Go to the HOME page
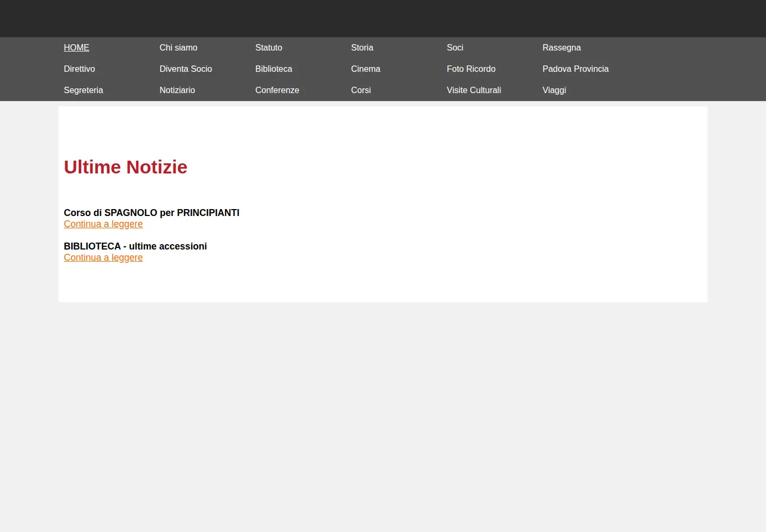Viewport: 766px width, 532px height. 77,47
